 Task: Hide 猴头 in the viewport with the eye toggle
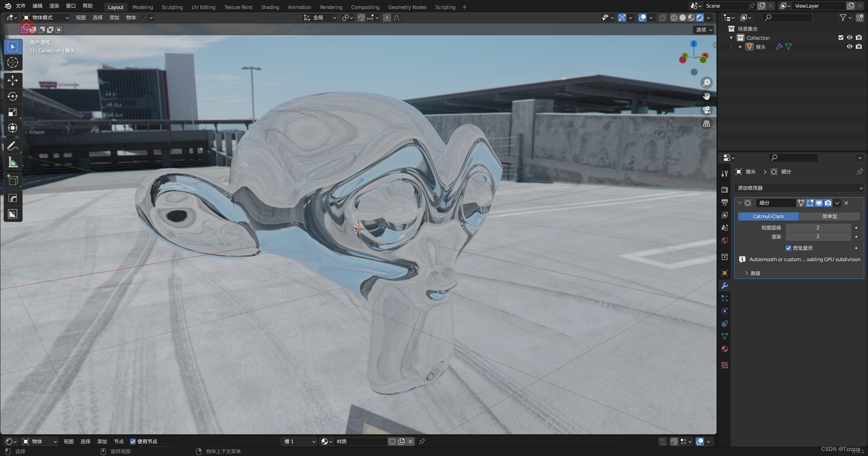[849, 47]
